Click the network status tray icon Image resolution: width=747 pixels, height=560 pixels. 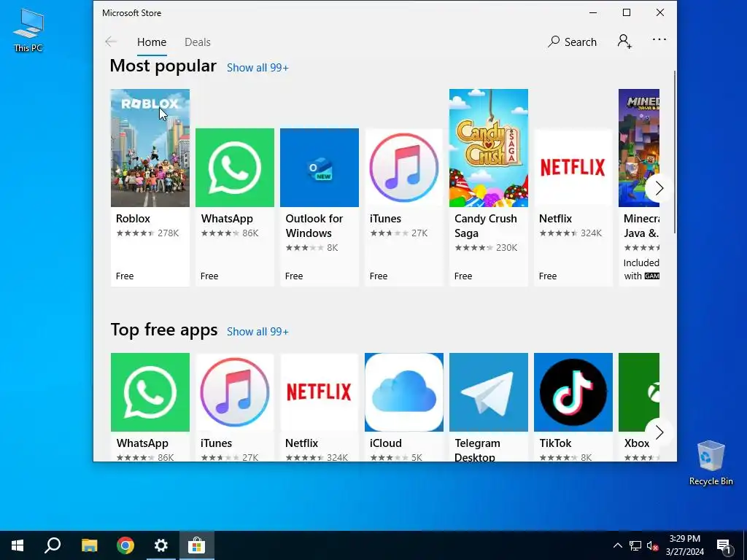click(x=635, y=545)
